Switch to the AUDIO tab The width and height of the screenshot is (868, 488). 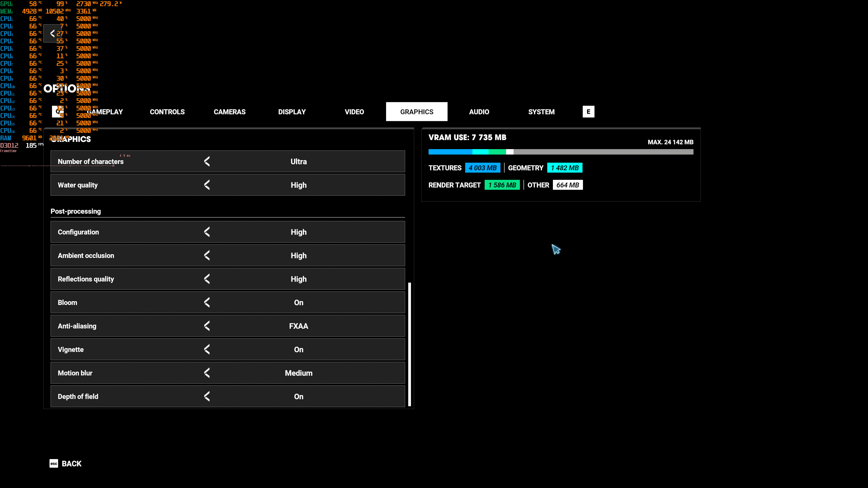[479, 112]
